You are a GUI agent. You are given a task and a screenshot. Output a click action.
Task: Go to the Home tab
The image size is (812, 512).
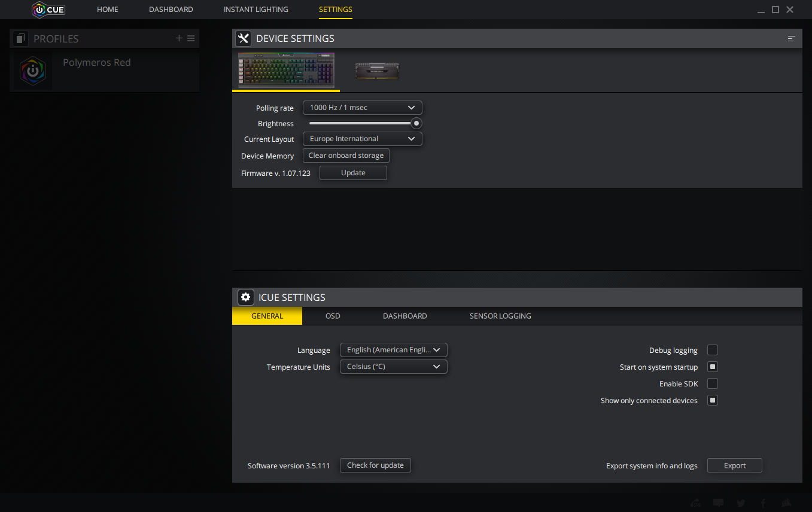[x=108, y=10]
